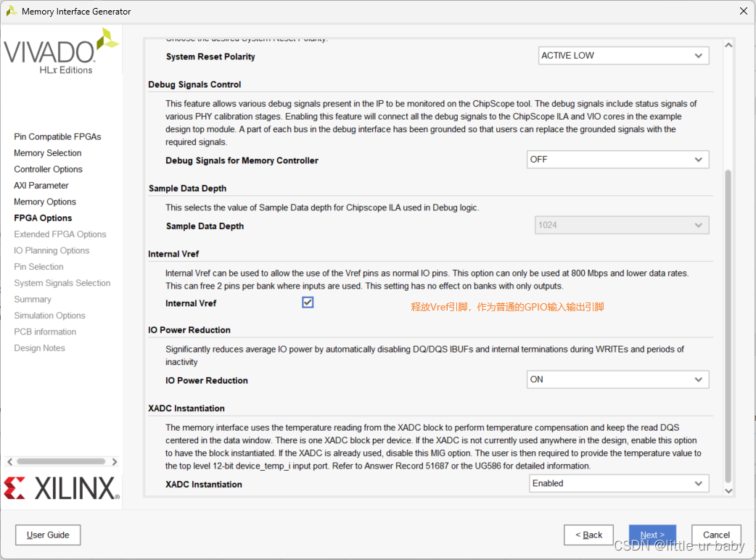This screenshot has width=756, height=560.
Task: Open the XADC Instantiation dropdown
Action: click(x=619, y=483)
